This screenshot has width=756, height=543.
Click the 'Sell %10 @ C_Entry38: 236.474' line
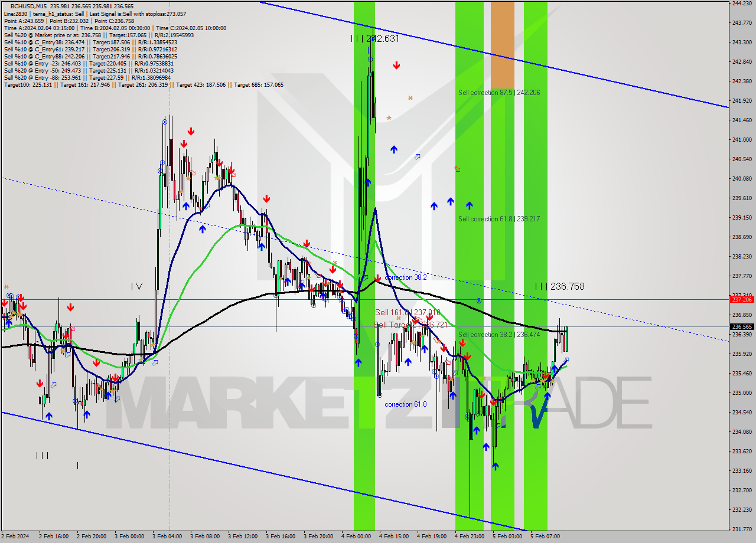[90, 42]
